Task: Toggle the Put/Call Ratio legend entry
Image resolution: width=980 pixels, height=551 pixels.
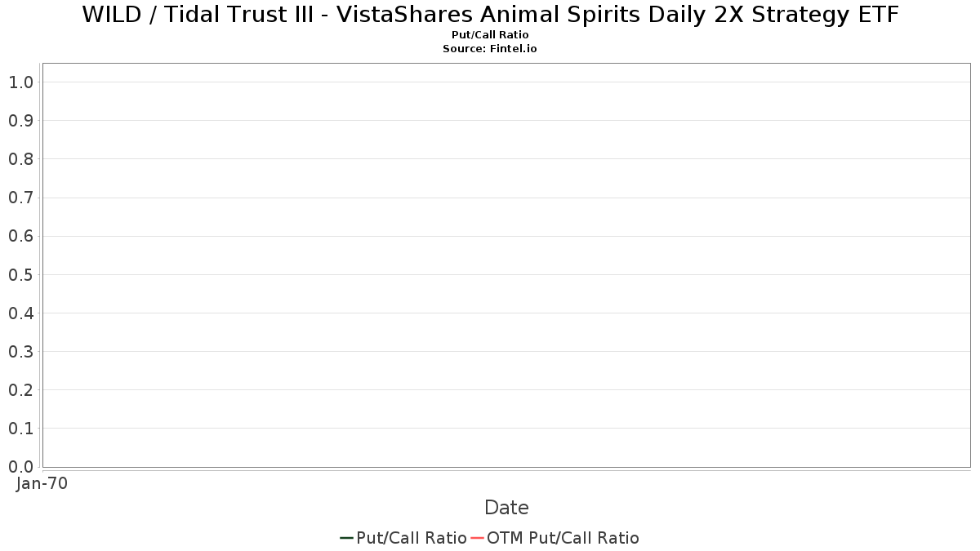Action: coord(411,538)
